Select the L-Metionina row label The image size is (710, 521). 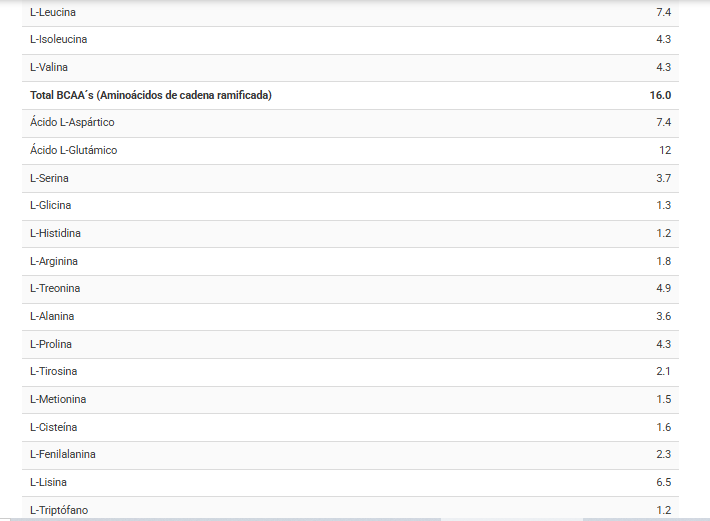click(x=58, y=399)
